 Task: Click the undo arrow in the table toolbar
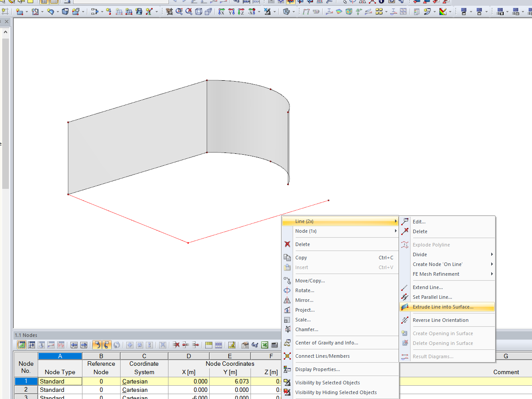coord(98,345)
